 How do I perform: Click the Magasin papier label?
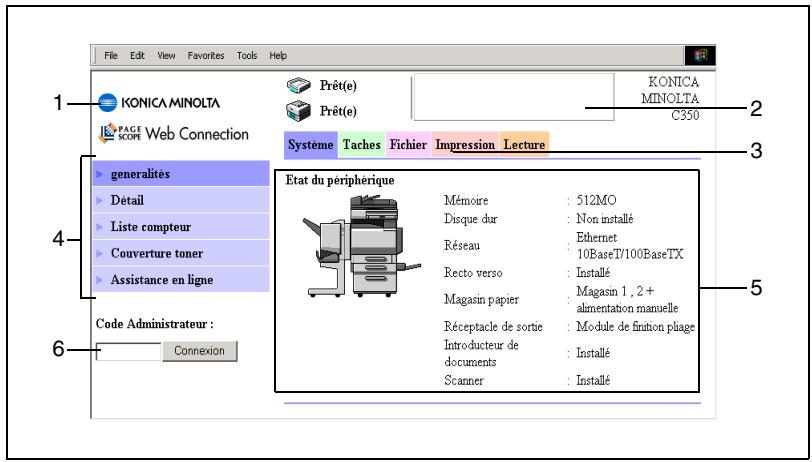pyautogui.click(x=482, y=299)
